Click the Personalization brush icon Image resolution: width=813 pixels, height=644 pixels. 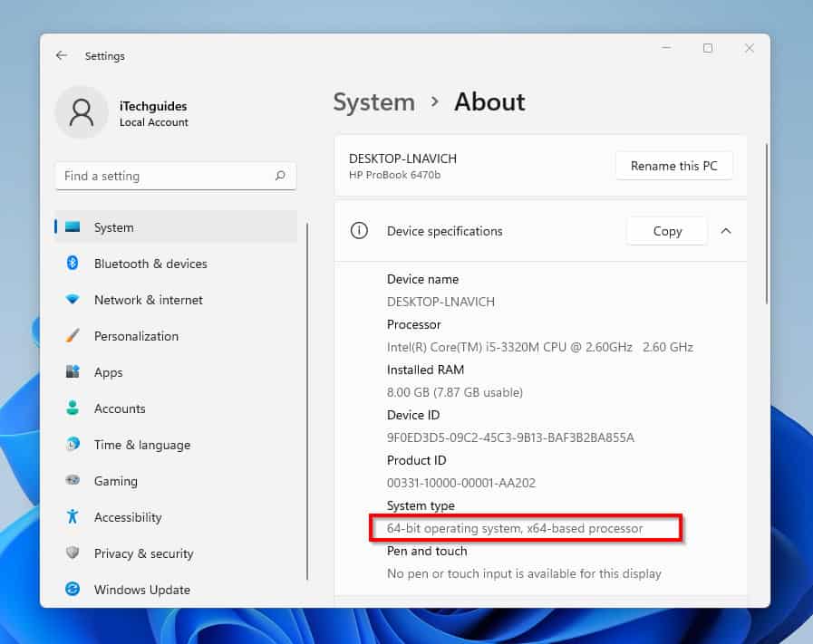click(x=74, y=336)
